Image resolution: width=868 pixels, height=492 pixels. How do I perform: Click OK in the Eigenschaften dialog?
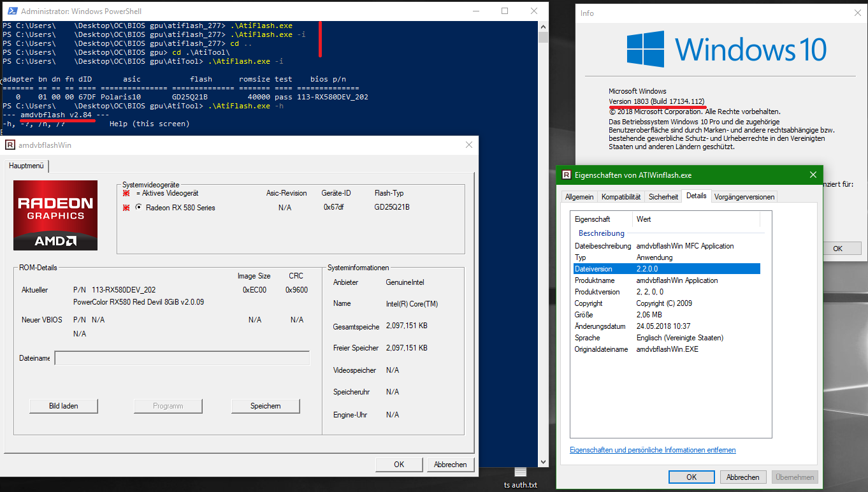[691, 477]
